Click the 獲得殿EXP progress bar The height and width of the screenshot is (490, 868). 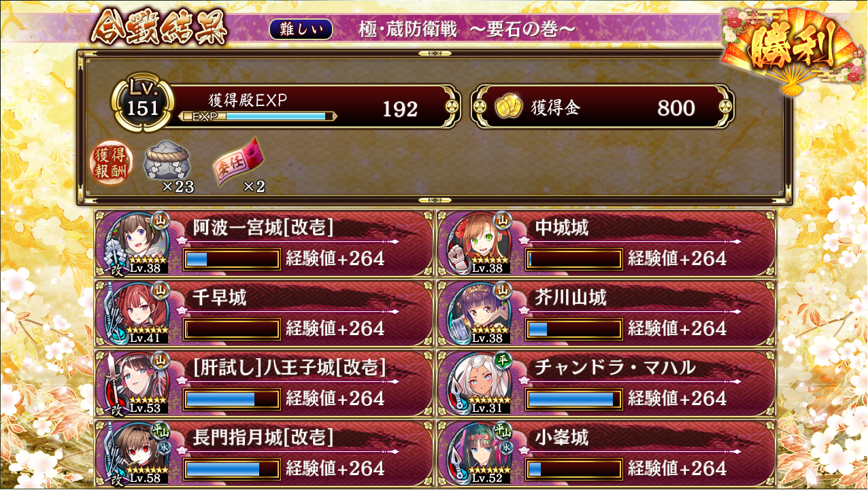pyautogui.click(x=258, y=116)
